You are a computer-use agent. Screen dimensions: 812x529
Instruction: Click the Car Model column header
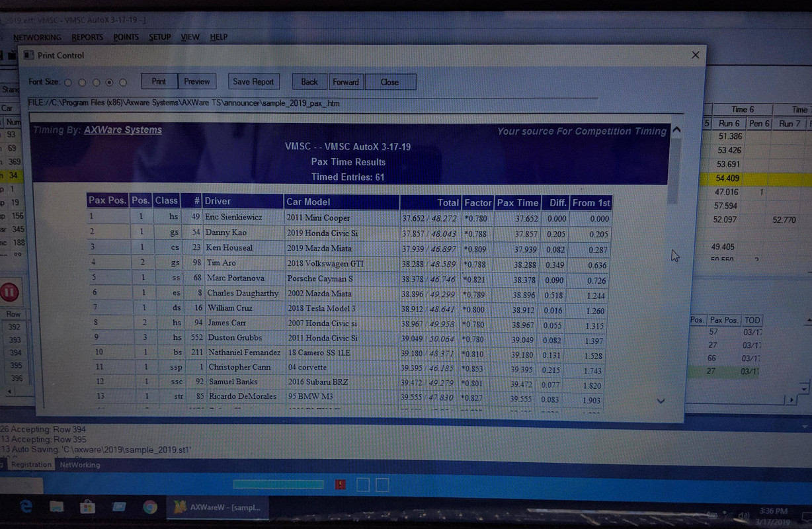click(342, 201)
